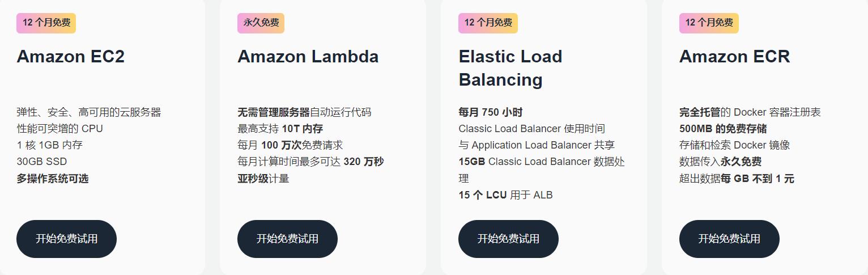Click the 每月 750 小时 bold text

(491, 112)
